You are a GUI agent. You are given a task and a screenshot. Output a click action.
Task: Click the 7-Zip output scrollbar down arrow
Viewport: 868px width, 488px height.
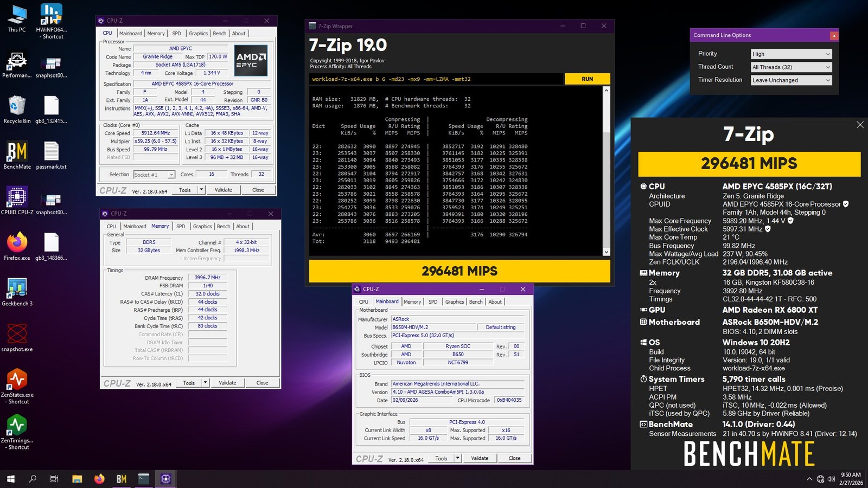[x=607, y=252]
